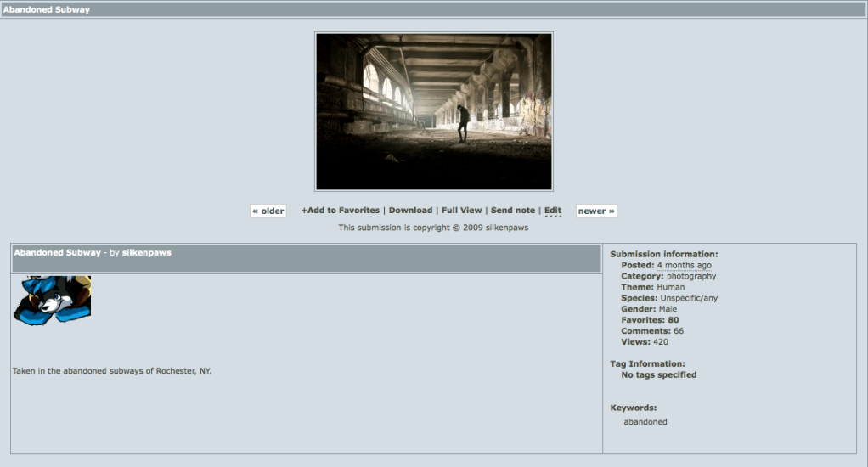Click Send note link
The width and height of the screenshot is (868, 467).
(x=513, y=211)
